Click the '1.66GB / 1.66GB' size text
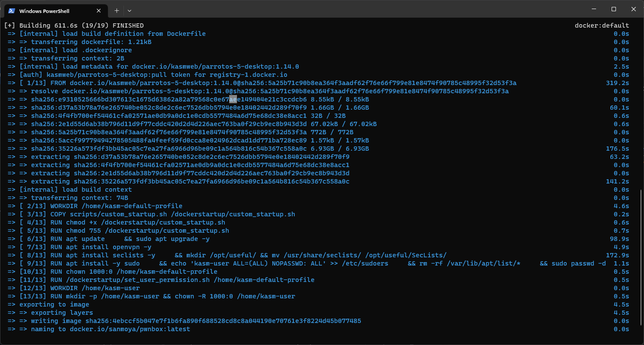This screenshot has height=345, width=644. click(340, 108)
